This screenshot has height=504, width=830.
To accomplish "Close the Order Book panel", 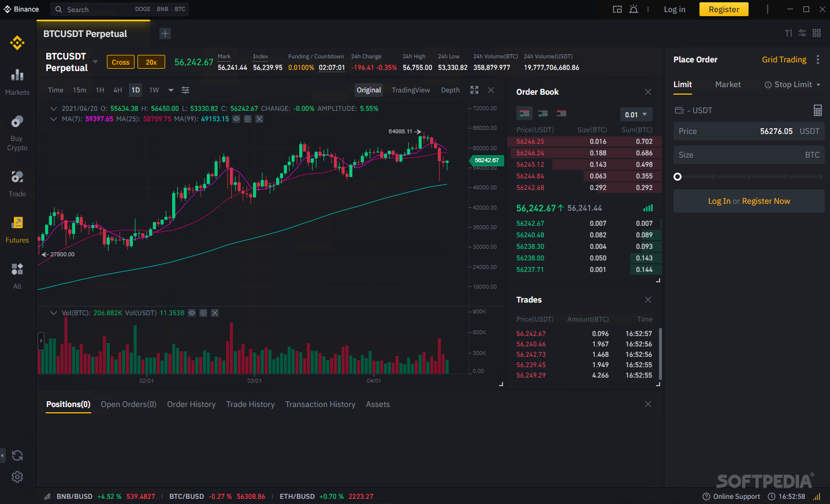I will (x=648, y=92).
